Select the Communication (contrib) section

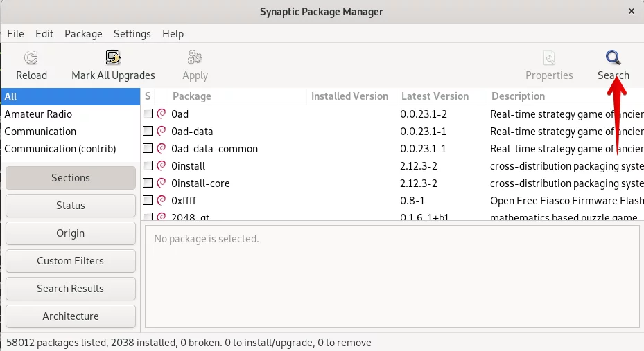71,148
